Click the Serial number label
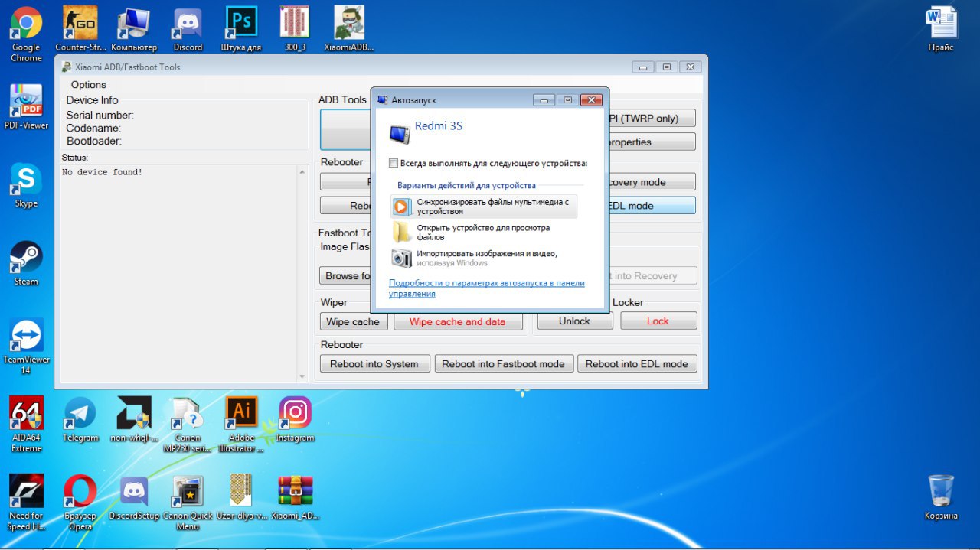This screenshot has height=550, width=980. [100, 116]
